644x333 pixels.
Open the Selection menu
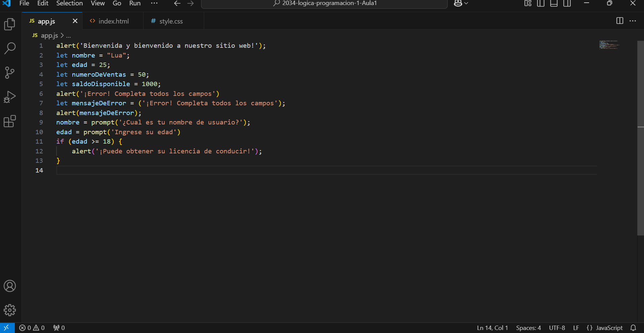(x=69, y=3)
